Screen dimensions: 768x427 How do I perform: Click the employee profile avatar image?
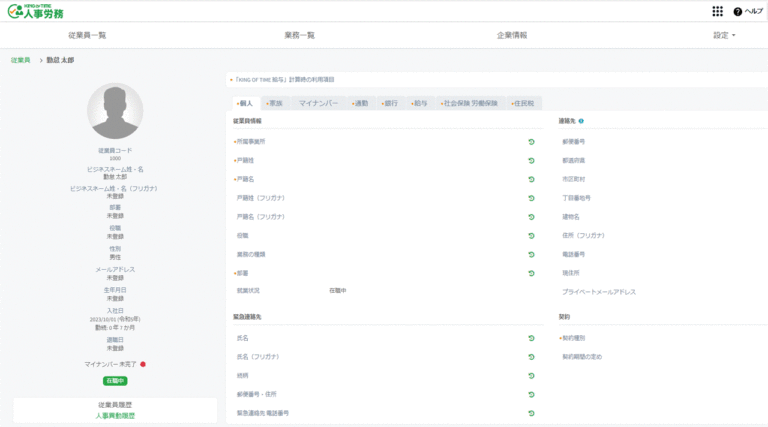click(115, 110)
